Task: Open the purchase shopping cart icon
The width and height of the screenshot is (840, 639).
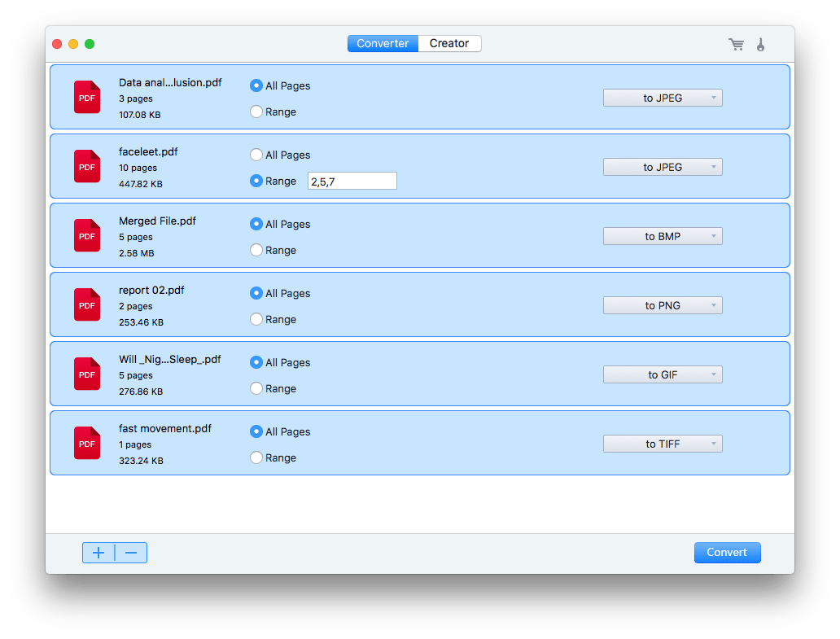Action: pos(737,44)
